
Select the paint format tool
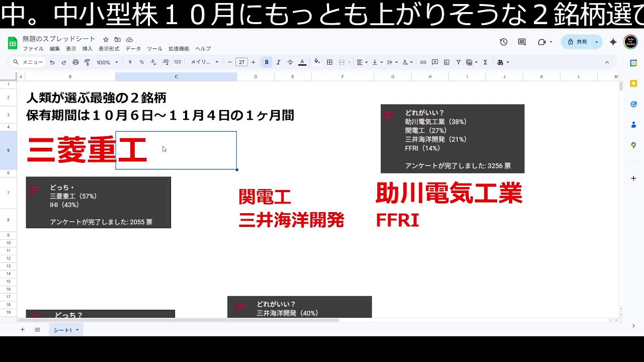[87, 62]
